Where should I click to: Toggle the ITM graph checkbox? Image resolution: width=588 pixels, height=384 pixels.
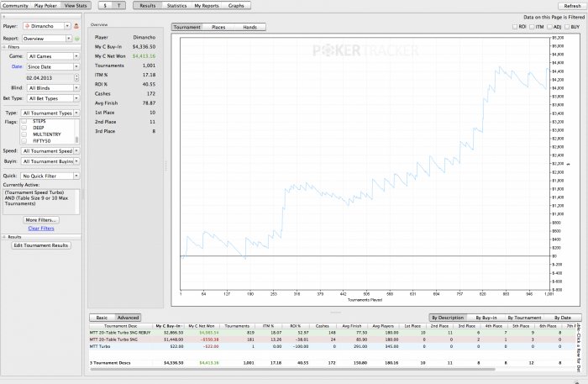click(533, 27)
